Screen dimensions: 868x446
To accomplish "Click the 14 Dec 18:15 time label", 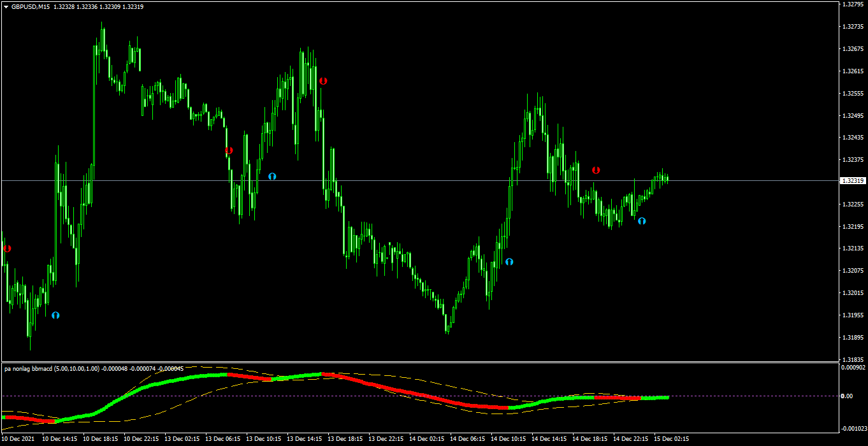I will 590,440.
